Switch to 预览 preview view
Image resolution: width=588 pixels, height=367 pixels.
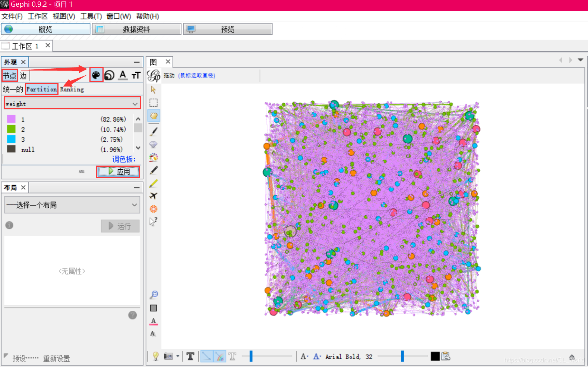tap(228, 29)
